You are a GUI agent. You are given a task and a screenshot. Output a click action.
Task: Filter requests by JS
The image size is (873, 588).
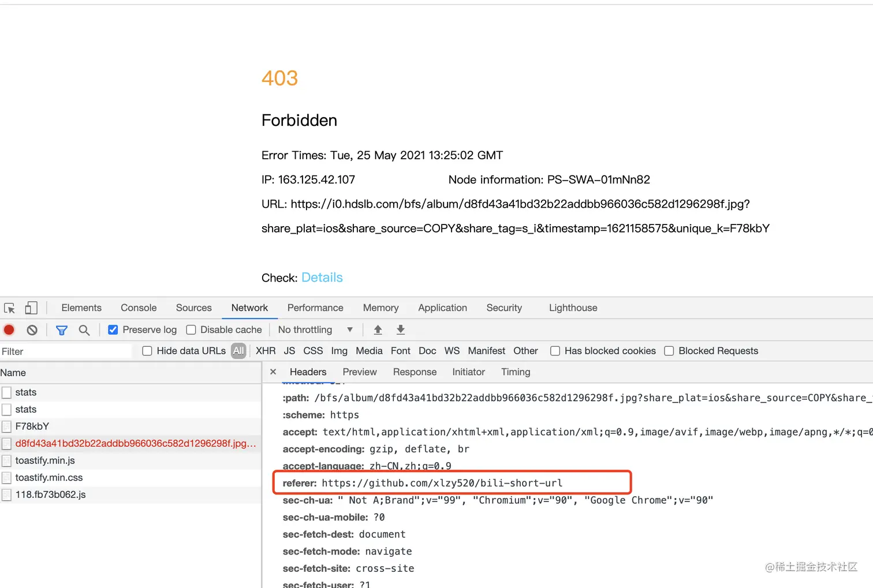(289, 351)
